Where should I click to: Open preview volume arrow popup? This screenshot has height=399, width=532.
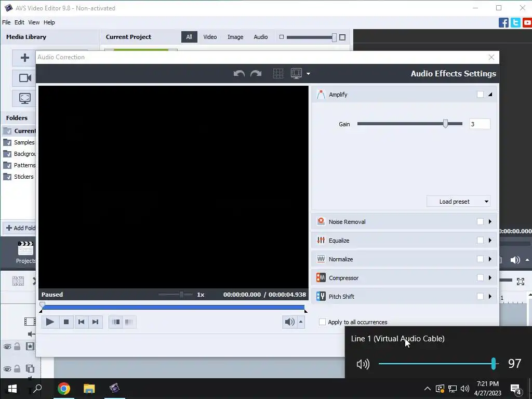click(301, 322)
